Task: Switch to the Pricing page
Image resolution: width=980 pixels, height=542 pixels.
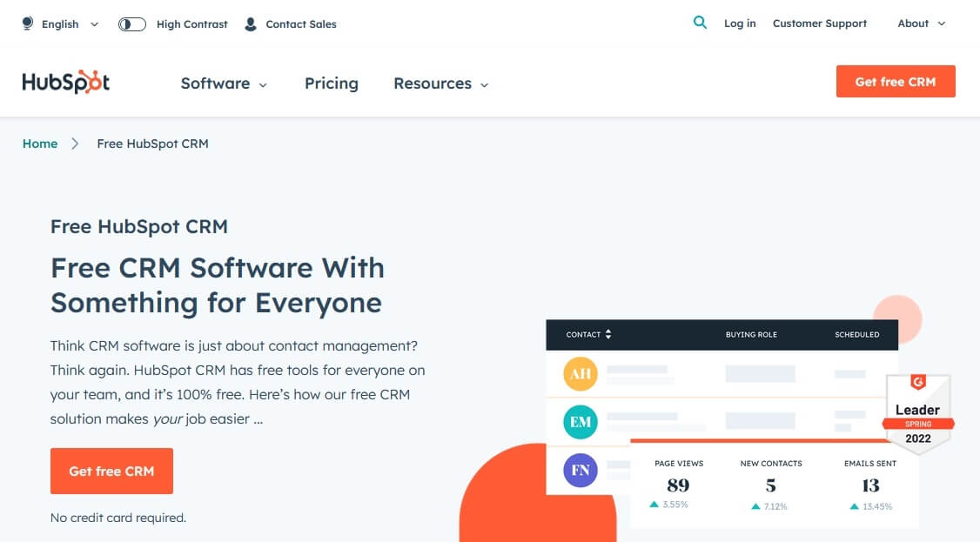Action: [331, 83]
